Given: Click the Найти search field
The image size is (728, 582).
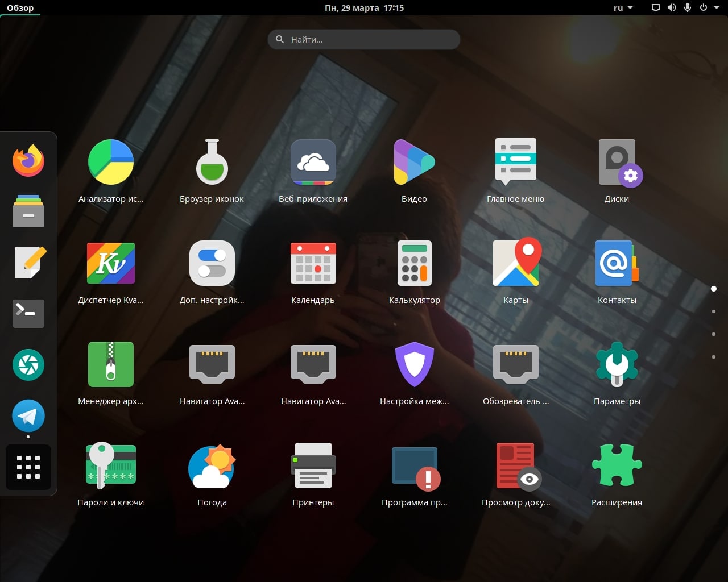Looking at the screenshot, I should pyautogui.click(x=364, y=39).
